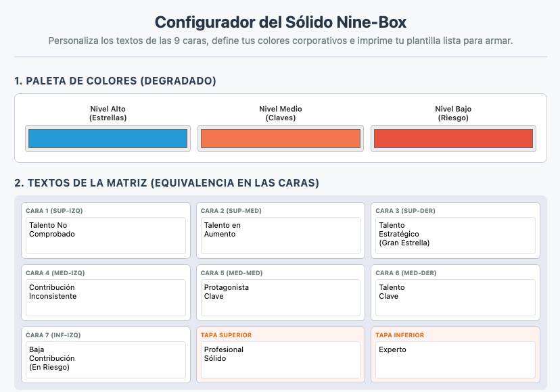Edit the Tapa Superior 'Profesional Sólido' field
The image size is (560, 392).
tap(281, 360)
